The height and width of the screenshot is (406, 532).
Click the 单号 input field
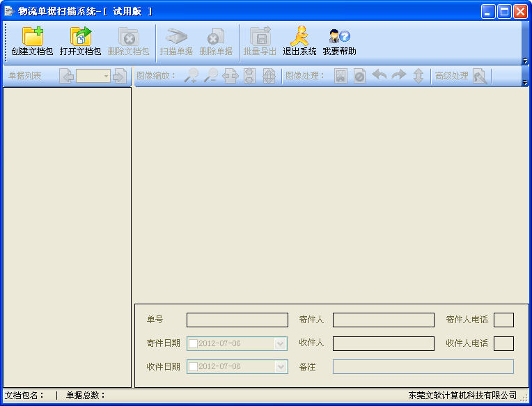coord(237,320)
